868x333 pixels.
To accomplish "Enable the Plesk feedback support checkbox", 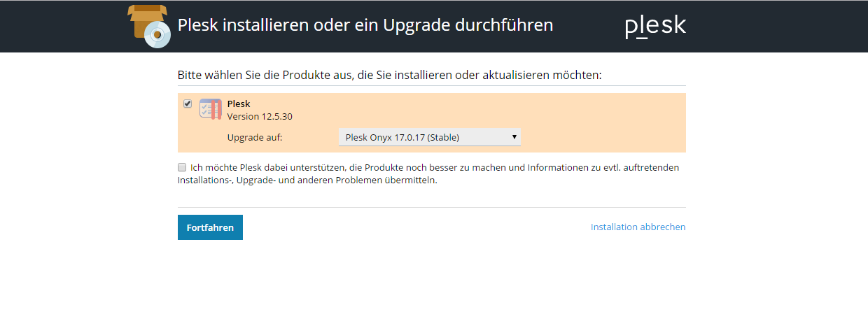I will [182, 167].
